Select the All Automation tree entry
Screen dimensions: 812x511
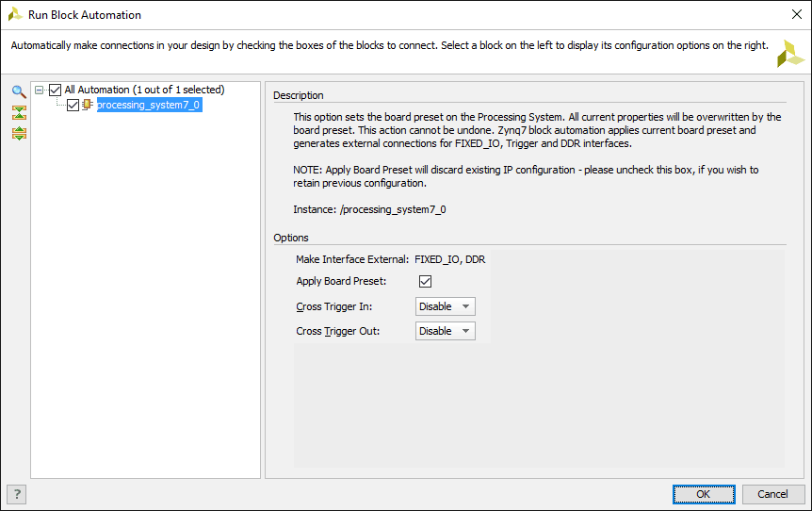[x=143, y=90]
